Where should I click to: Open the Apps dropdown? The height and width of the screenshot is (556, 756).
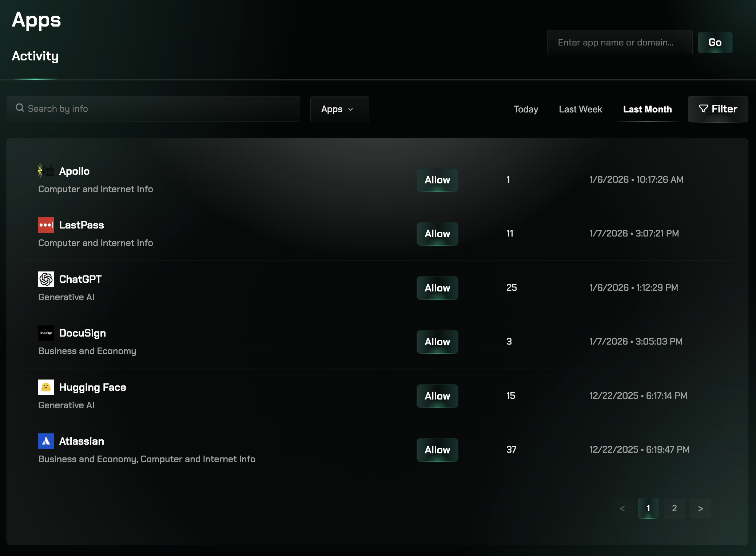pos(339,109)
